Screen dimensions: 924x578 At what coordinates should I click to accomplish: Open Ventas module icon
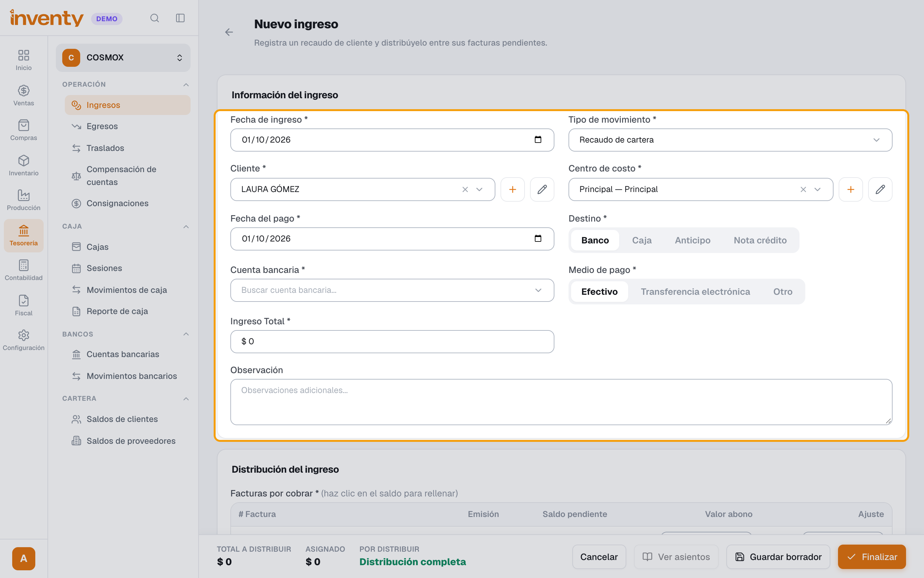(x=24, y=95)
